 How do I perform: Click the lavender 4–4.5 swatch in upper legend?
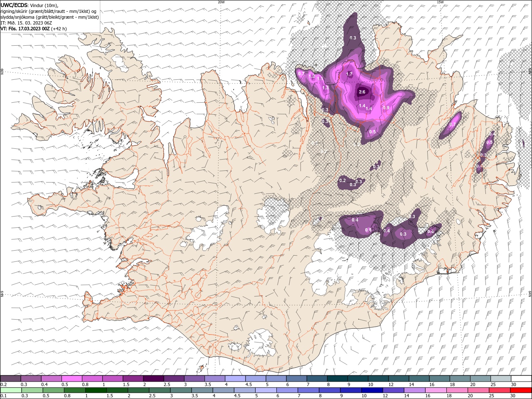pyautogui.click(x=235, y=378)
